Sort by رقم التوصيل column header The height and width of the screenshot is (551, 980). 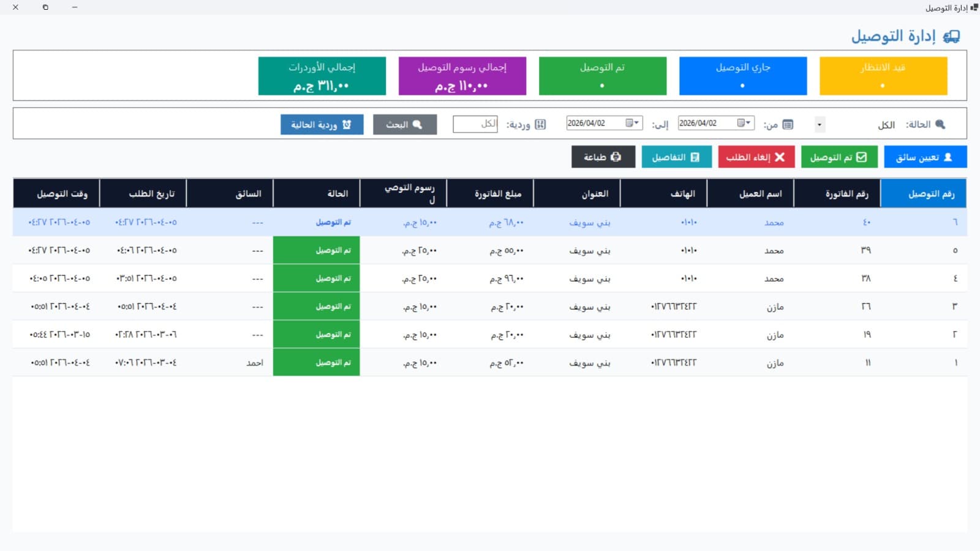[924, 193]
